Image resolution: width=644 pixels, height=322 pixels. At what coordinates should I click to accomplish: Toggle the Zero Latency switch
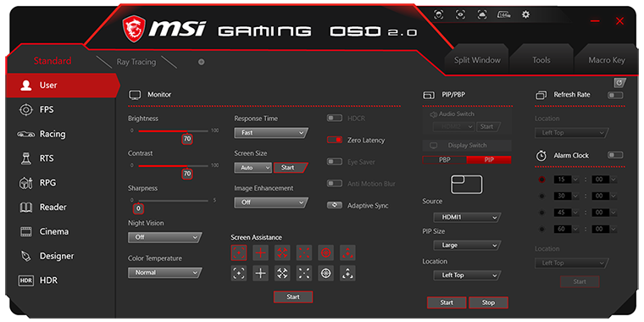335,140
